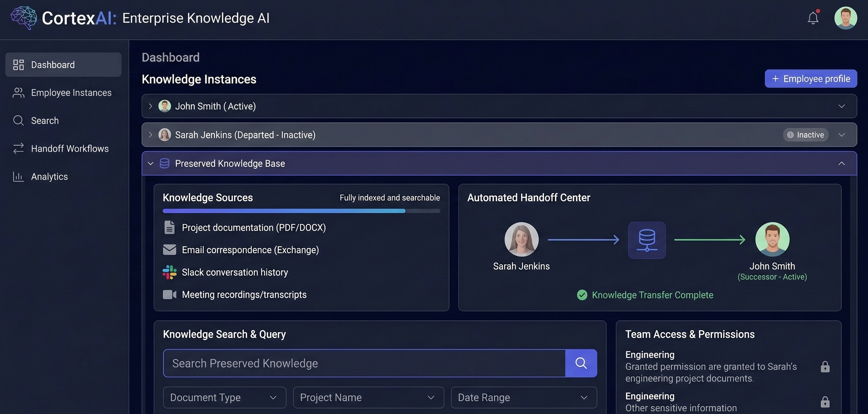Open the Date Range dropdown

pos(523,397)
